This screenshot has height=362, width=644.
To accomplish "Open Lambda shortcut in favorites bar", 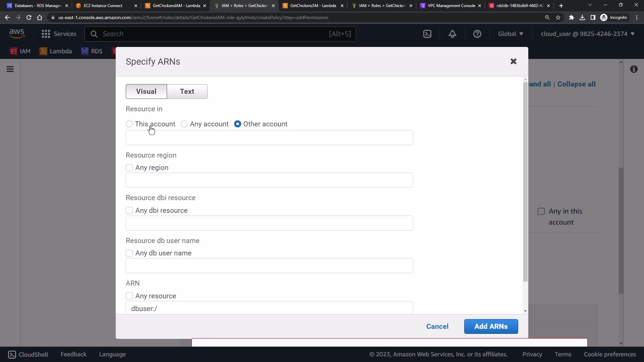I will [56, 51].
